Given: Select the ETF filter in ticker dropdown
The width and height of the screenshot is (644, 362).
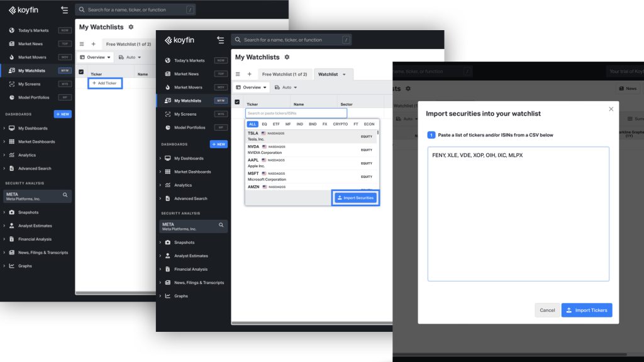Looking at the screenshot, I should point(276,124).
